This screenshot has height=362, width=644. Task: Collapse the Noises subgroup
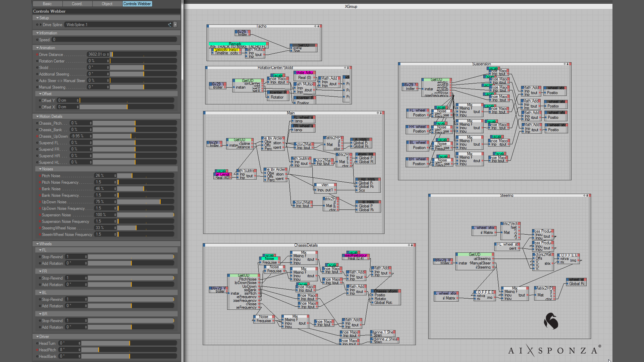(40, 169)
